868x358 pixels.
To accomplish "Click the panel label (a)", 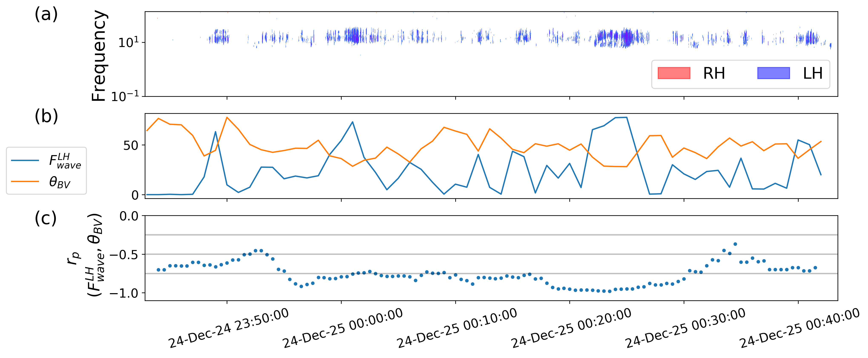I will (x=46, y=14).
